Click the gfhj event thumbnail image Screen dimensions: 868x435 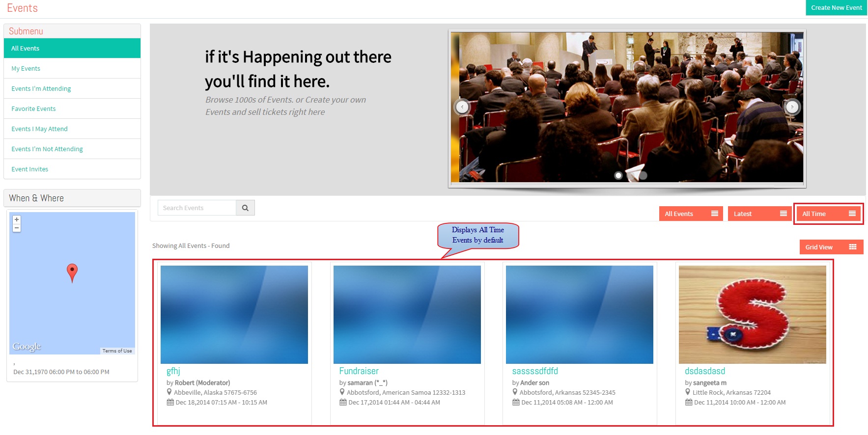(x=234, y=315)
